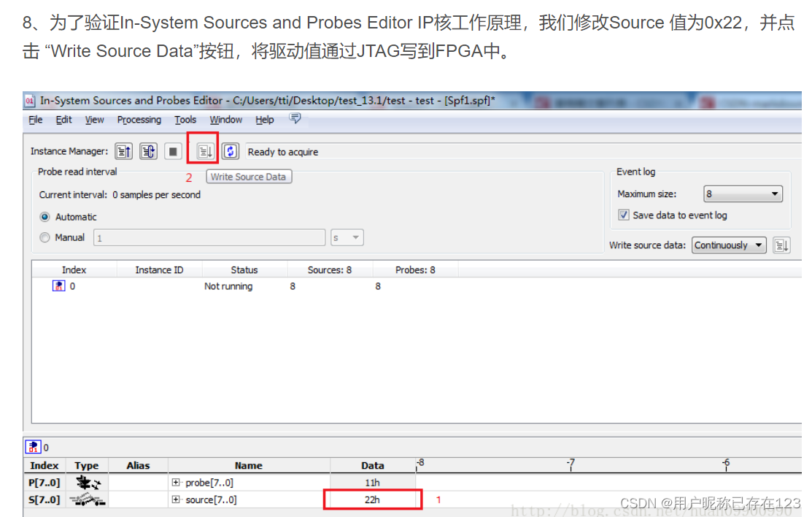The width and height of the screenshot is (812, 517).
Task: Click the read probe data once icon
Action: pos(123,151)
